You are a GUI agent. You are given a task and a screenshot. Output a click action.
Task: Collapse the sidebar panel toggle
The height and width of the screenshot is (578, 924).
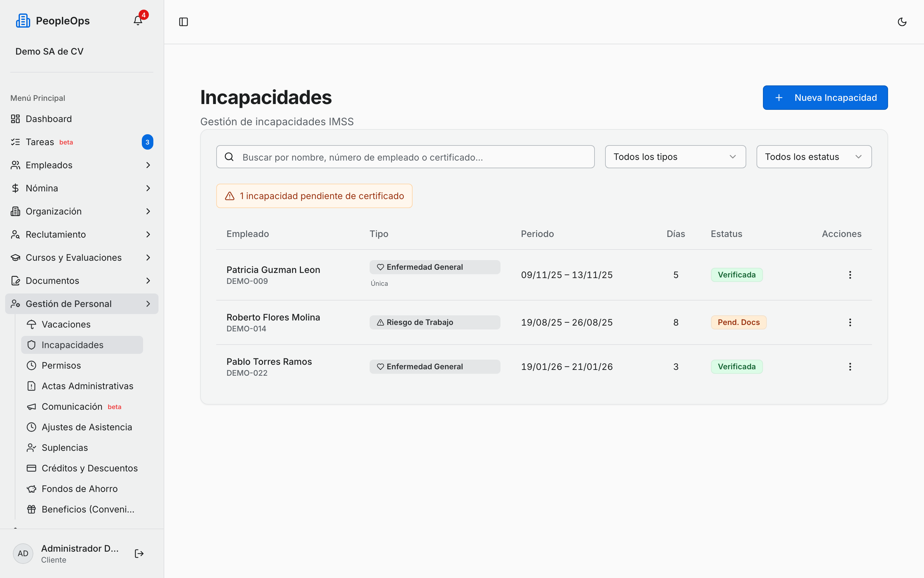click(184, 22)
